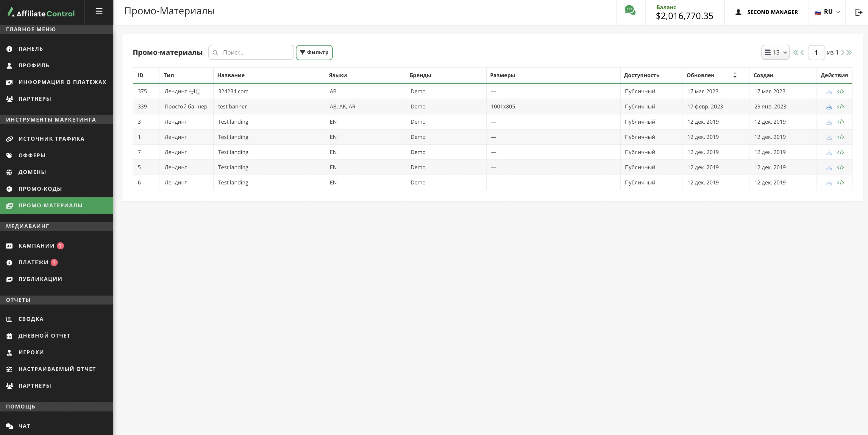Open Кампании in the sidebar
Viewport: 868px width, 435px height.
coord(36,246)
